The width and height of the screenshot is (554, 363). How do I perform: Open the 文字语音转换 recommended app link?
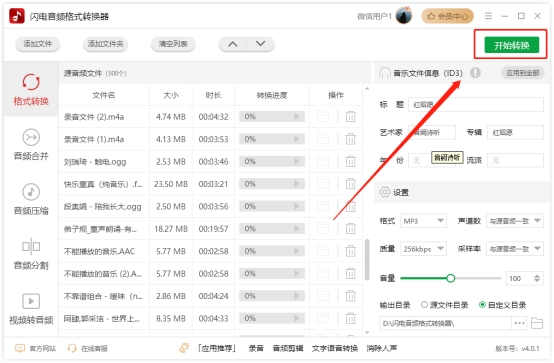335,349
